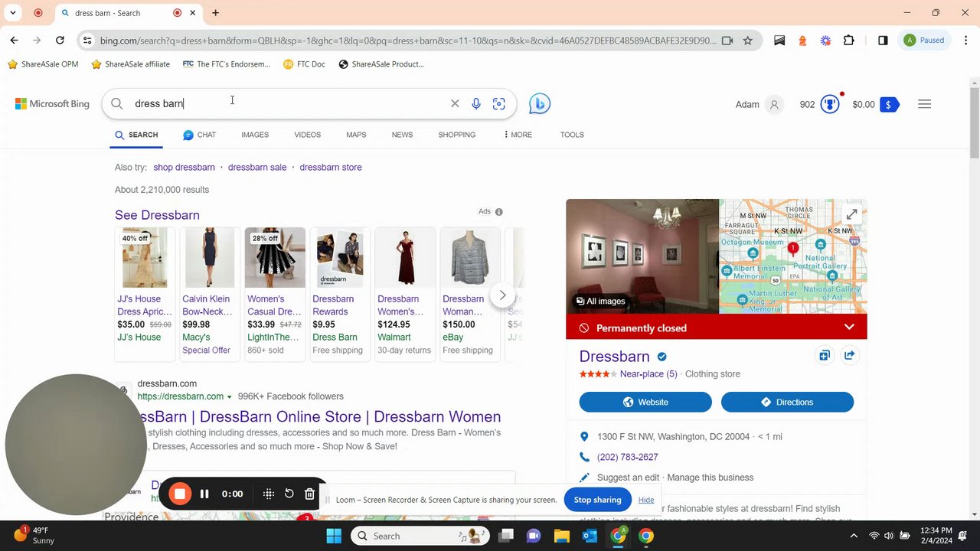The image size is (980, 551).
Task: Open ShareASale OPM bookmark
Action: [43, 64]
